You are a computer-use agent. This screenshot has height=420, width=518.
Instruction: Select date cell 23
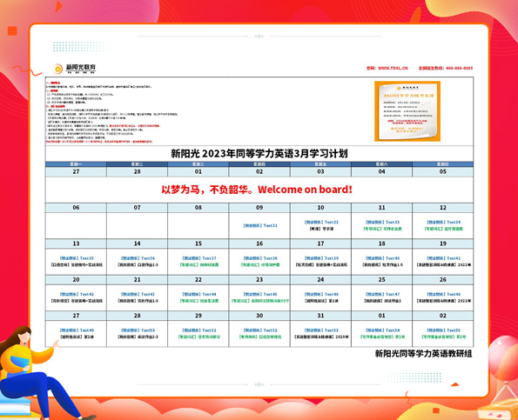[x=259, y=279]
